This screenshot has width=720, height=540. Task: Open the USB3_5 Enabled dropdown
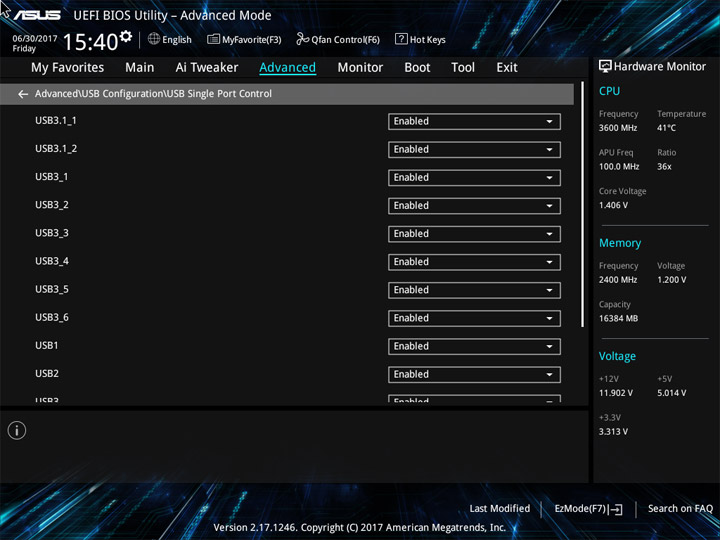474,290
